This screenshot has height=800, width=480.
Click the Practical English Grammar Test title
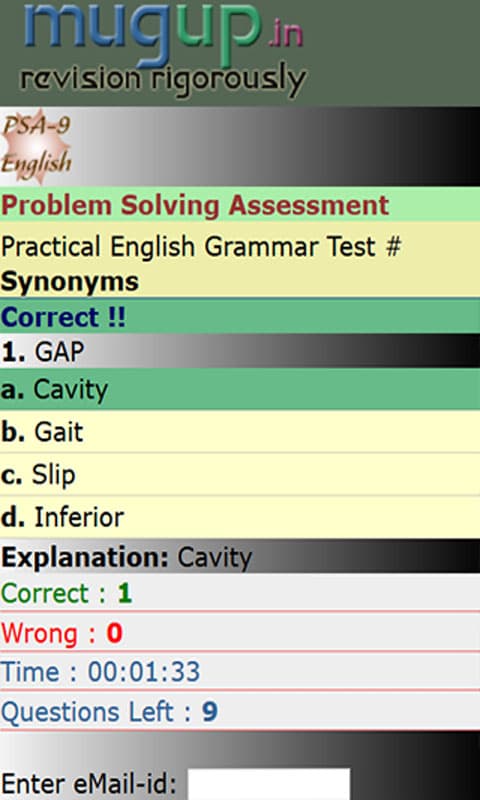coord(201,246)
